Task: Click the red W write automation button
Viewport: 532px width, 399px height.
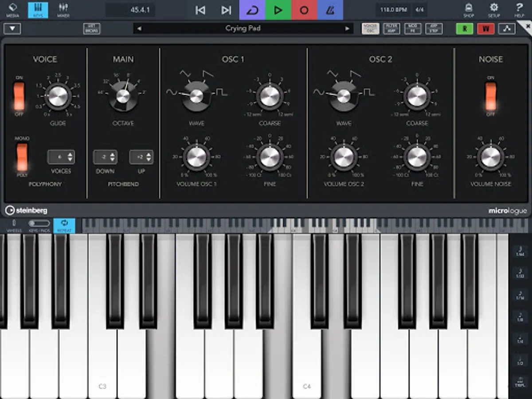Action: click(486, 29)
